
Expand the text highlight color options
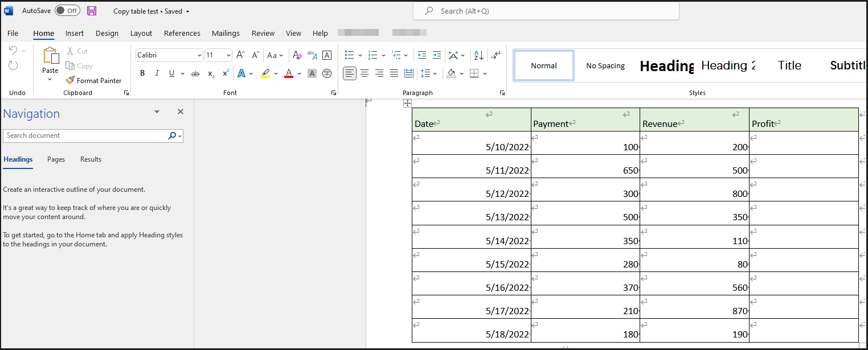pyautogui.click(x=275, y=73)
